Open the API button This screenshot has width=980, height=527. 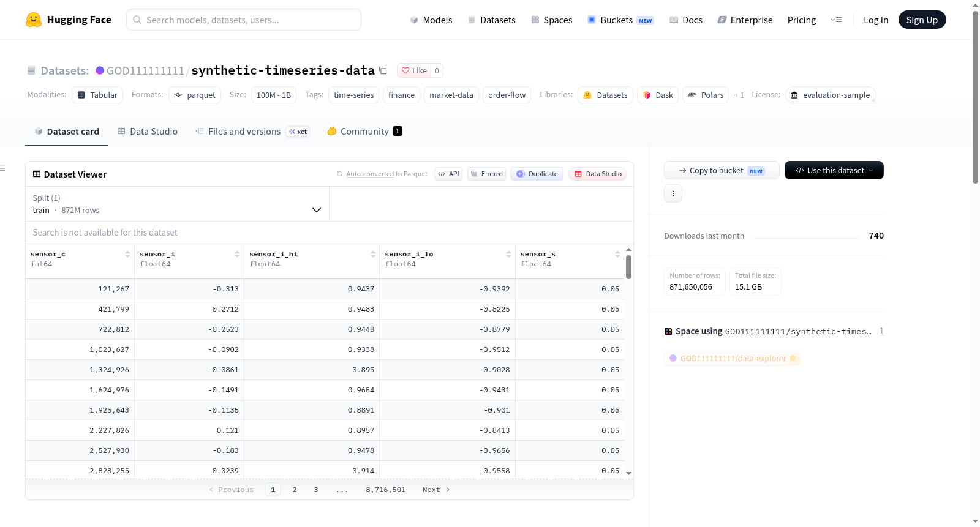448,174
